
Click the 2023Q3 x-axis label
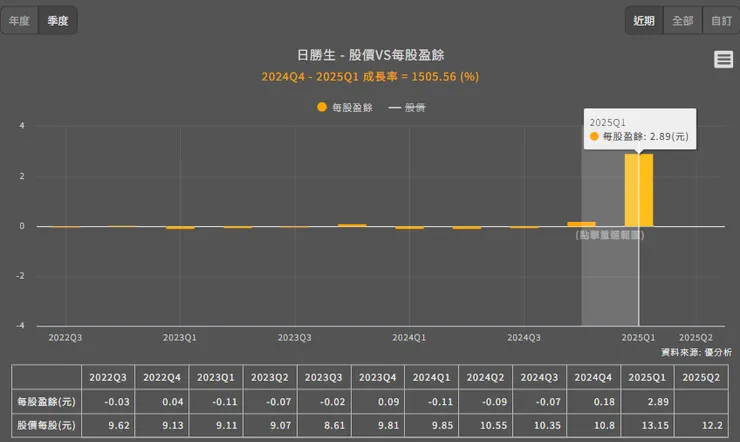tap(294, 338)
